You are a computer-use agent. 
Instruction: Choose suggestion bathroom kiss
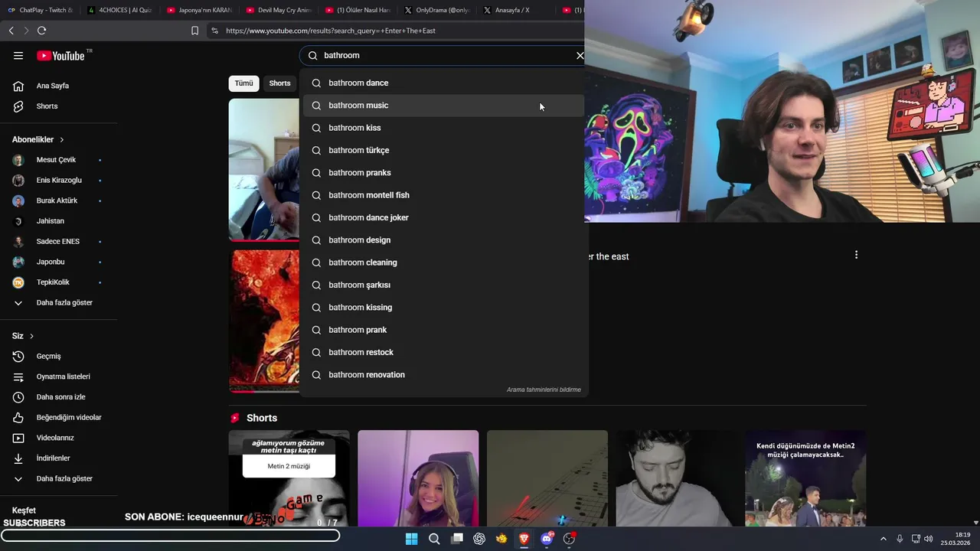coord(443,128)
